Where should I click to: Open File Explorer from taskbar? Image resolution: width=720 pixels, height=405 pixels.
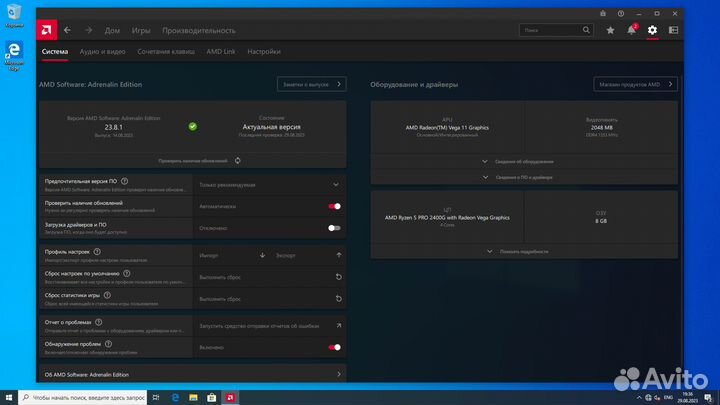[x=193, y=398]
